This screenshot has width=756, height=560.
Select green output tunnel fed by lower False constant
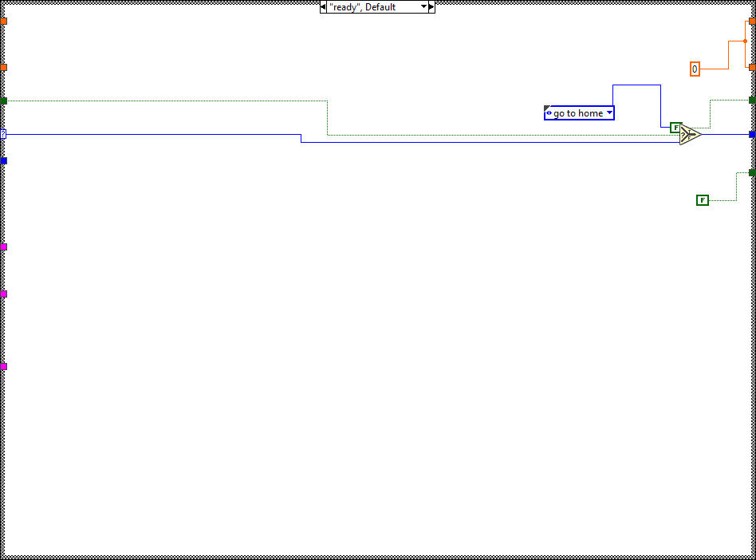tap(752, 172)
